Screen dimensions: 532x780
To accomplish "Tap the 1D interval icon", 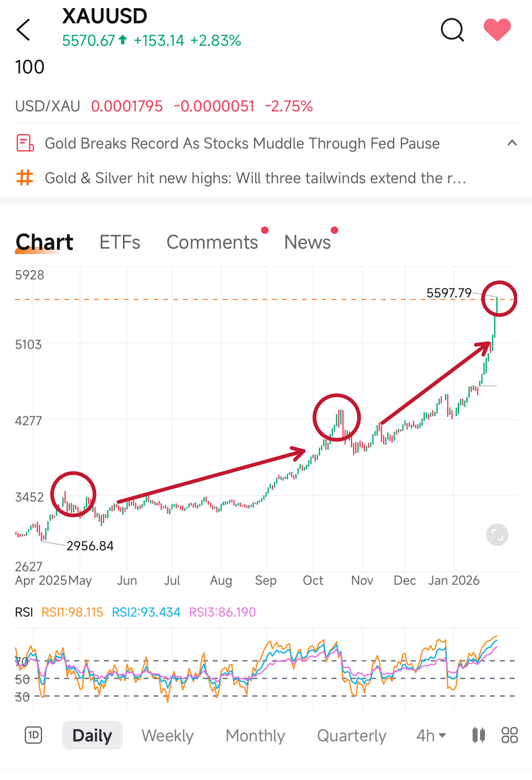I will click(33, 735).
